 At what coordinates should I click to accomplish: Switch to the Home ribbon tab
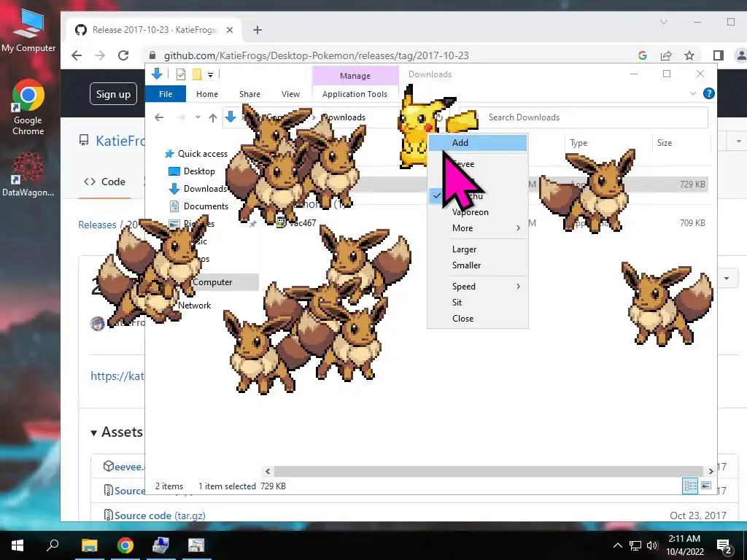(206, 94)
